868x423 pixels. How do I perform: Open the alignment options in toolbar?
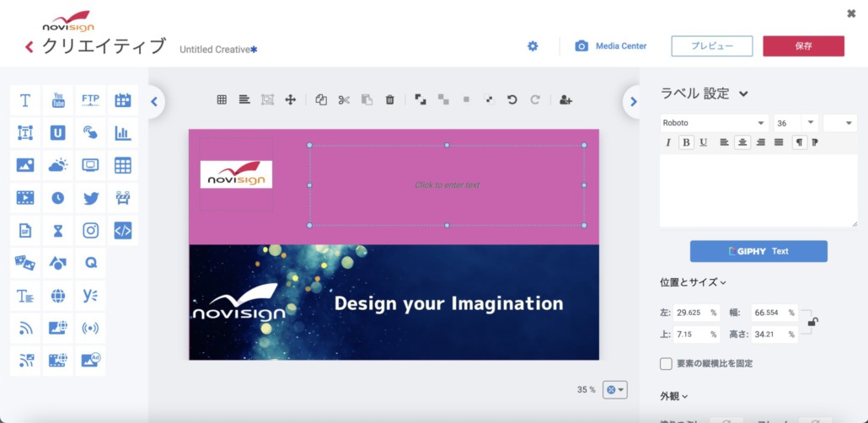[244, 99]
